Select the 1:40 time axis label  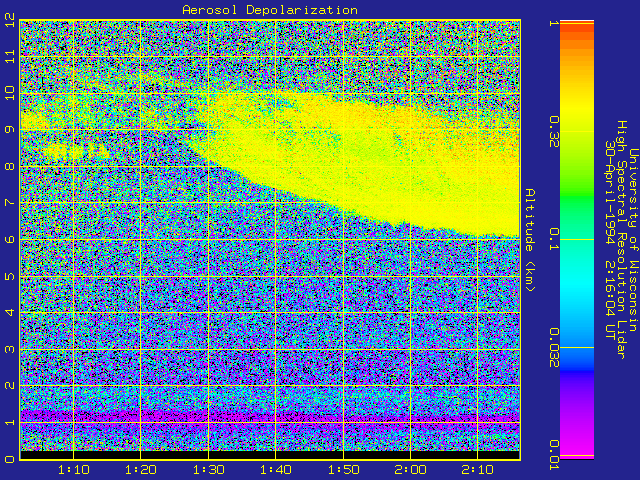(x=276, y=470)
